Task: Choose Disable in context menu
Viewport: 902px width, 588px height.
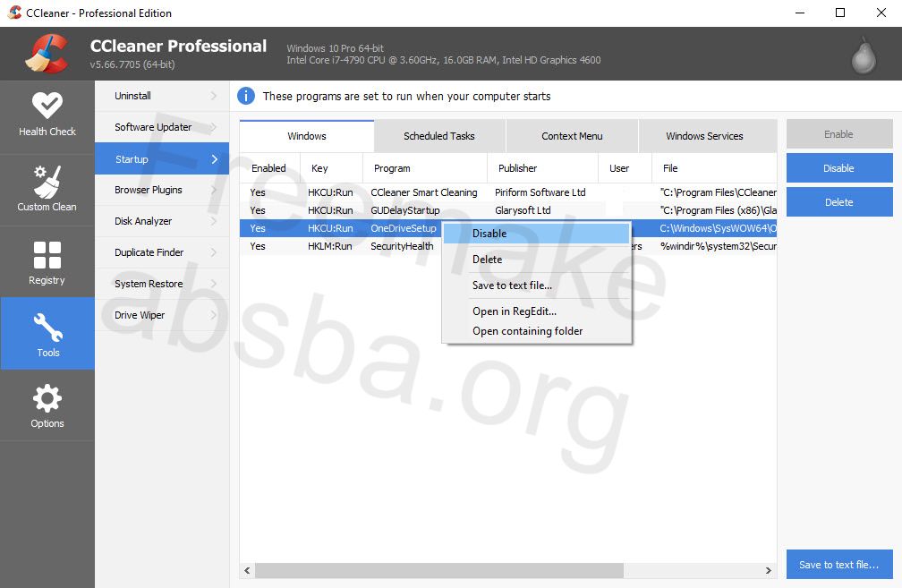Action: 536,234
